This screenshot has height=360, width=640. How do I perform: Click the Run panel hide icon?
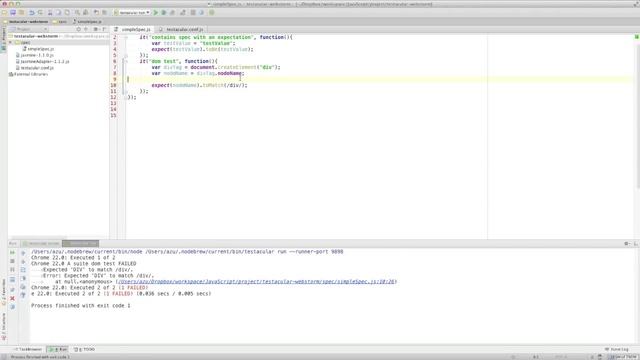pos(636,244)
